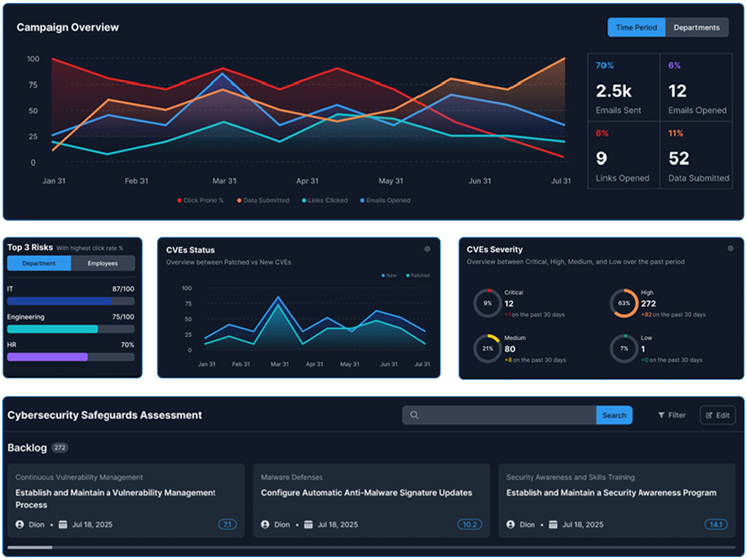Toggle Data Submitted legend series

(262, 201)
